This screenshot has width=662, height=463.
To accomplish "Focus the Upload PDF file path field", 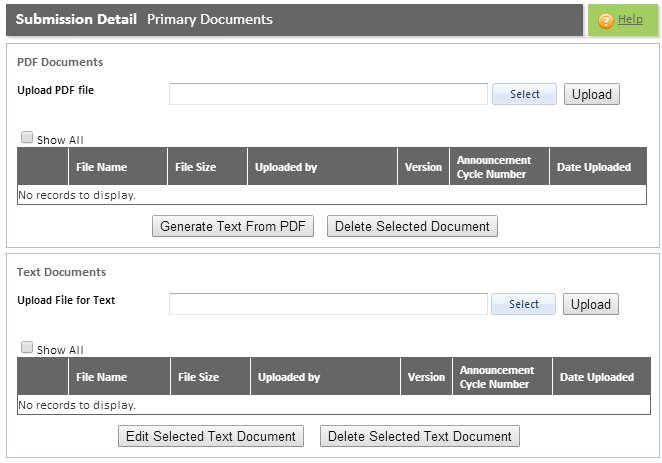I will click(328, 94).
